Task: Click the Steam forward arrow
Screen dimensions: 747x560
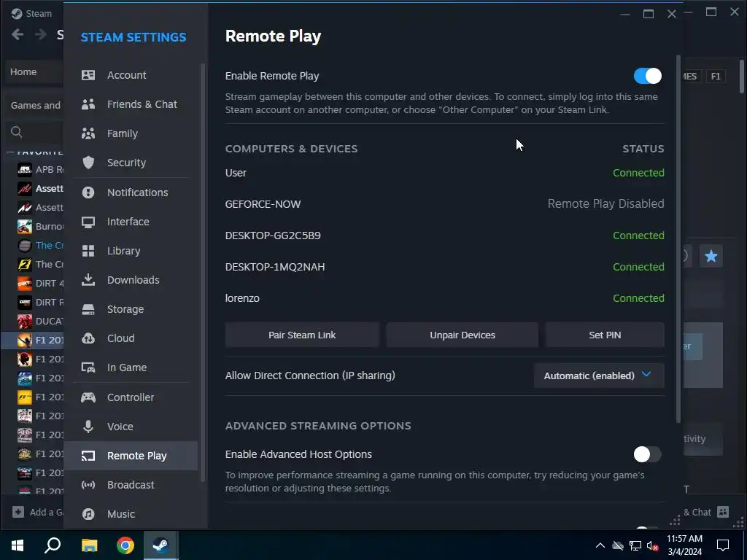Action: [x=41, y=34]
